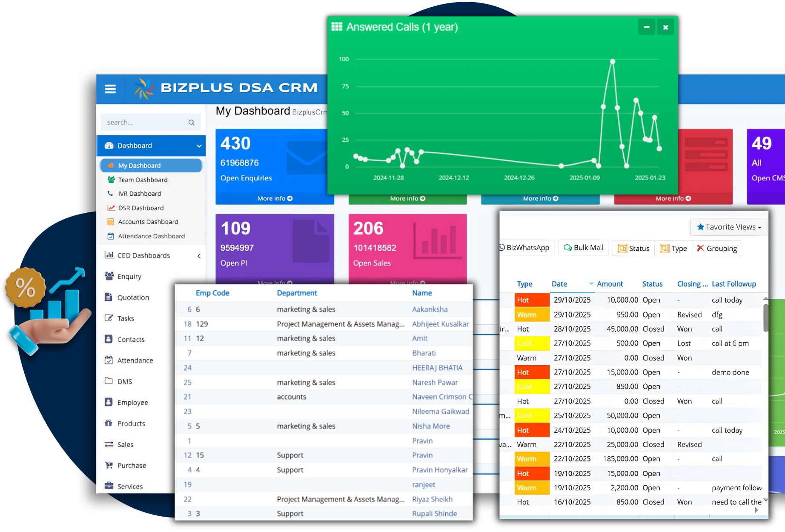Select the IVR Dashboard phone icon
The height and width of the screenshot is (532, 785).
tap(110, 194)
